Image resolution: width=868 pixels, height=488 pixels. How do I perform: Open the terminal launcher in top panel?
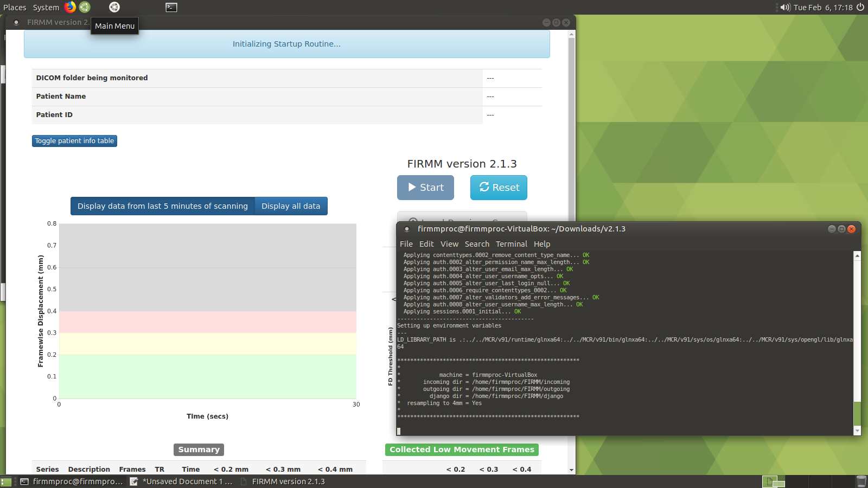(x=171, y=7)
